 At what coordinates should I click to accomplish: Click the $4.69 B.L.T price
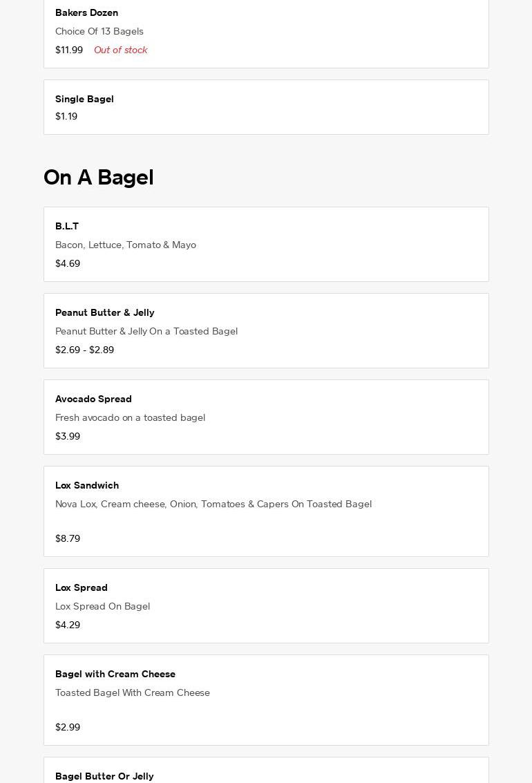coord(68,263)
